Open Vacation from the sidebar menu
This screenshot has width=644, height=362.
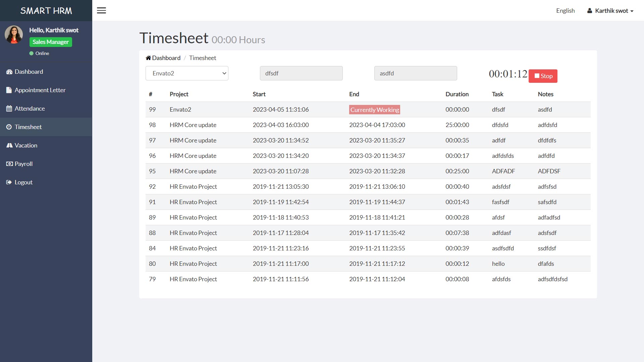[26, 145]
